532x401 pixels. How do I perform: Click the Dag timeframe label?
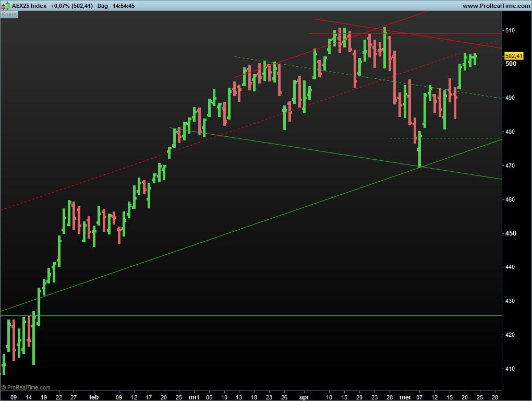point(103,6)
